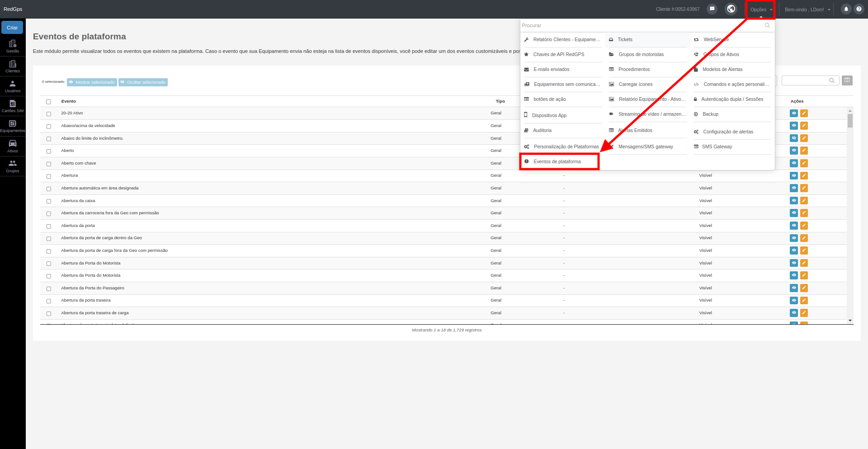Screen dimensions: 868x449
Task: Toggle visibility eye for Abertura da porta
Action: [x=794, y=225]
